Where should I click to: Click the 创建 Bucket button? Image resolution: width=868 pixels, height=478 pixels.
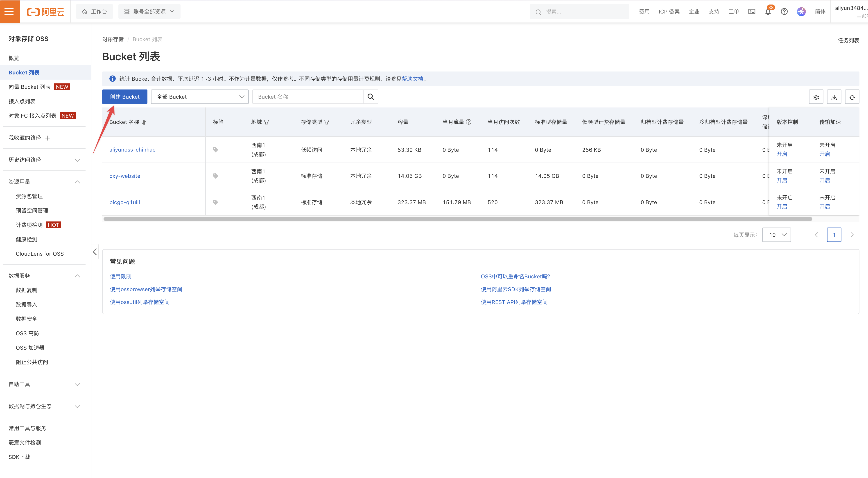(x=124, y=97)
